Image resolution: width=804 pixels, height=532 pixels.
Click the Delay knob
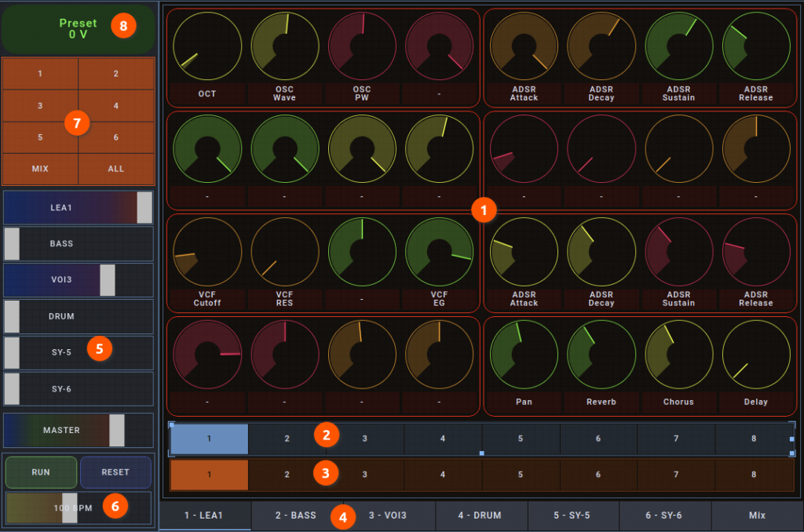[756, 354]
